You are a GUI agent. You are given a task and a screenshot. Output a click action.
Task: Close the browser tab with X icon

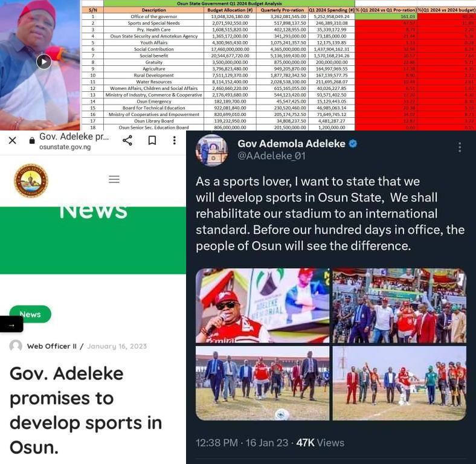pyautogui.click(x=13, y=140)
